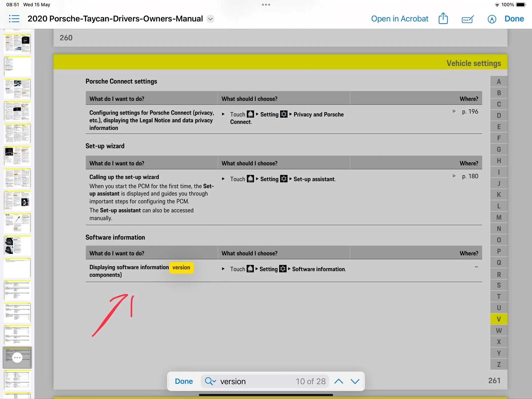The height and width of the screenshot is (399, 532).
Task: Select topmost page thumbnail with gauge image
Action: point(17,43)
